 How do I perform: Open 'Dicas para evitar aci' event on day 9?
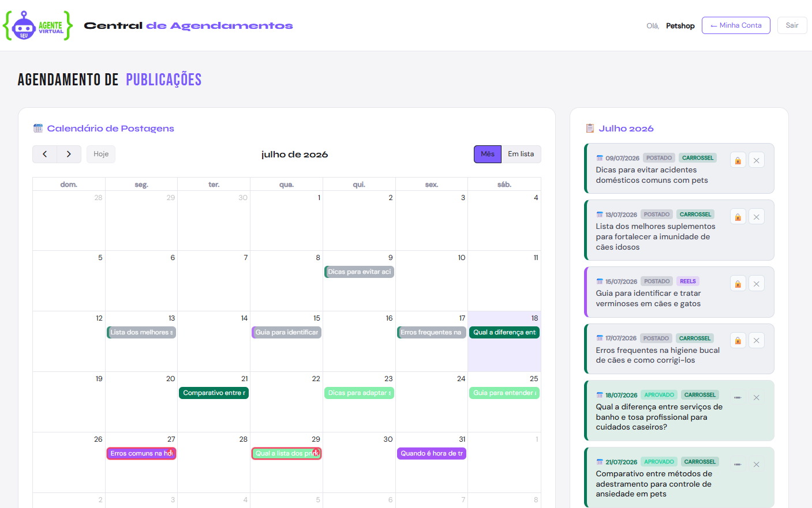click(x=359, y=272)
